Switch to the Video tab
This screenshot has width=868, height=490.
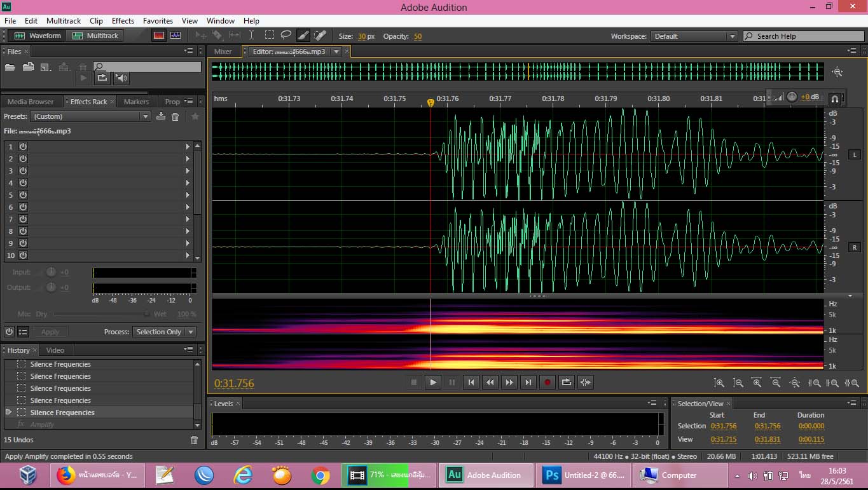55,350
